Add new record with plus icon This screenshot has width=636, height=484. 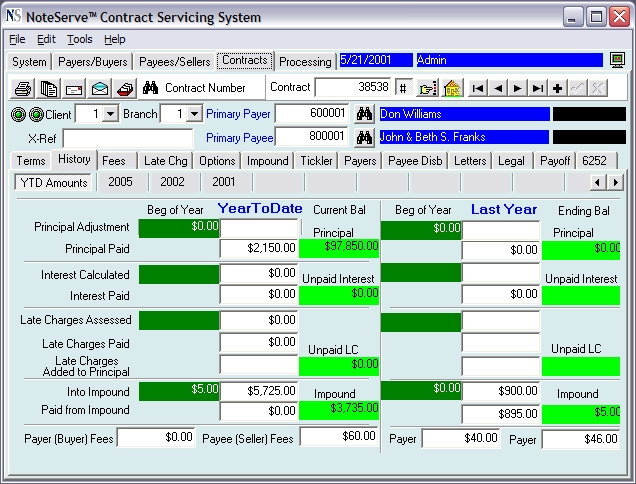click(558, 88)
